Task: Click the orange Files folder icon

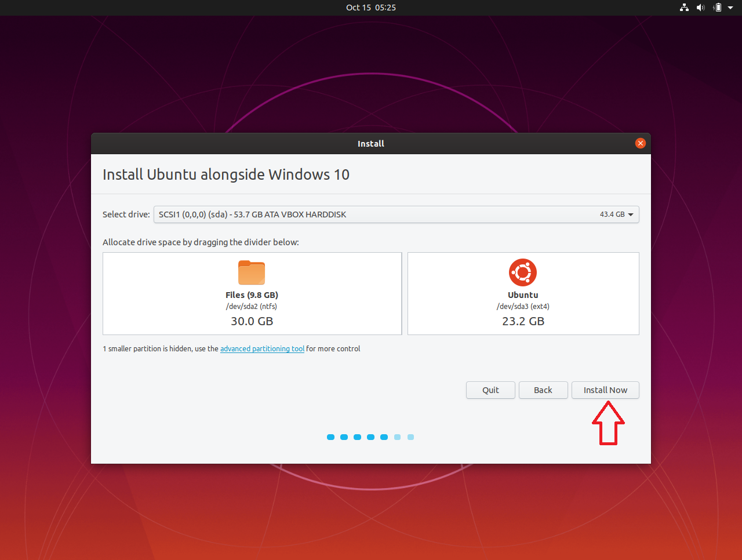Action: pos(252,272)
